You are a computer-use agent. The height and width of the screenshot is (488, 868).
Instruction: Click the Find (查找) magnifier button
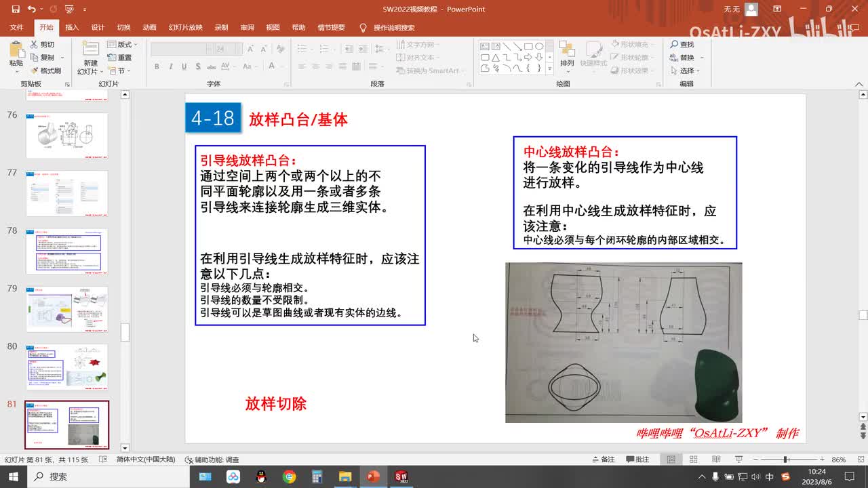coord(682,45)
